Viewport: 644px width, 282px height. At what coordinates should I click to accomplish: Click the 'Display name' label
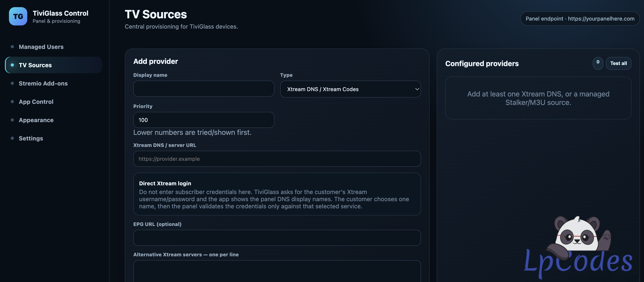[150, 75]
